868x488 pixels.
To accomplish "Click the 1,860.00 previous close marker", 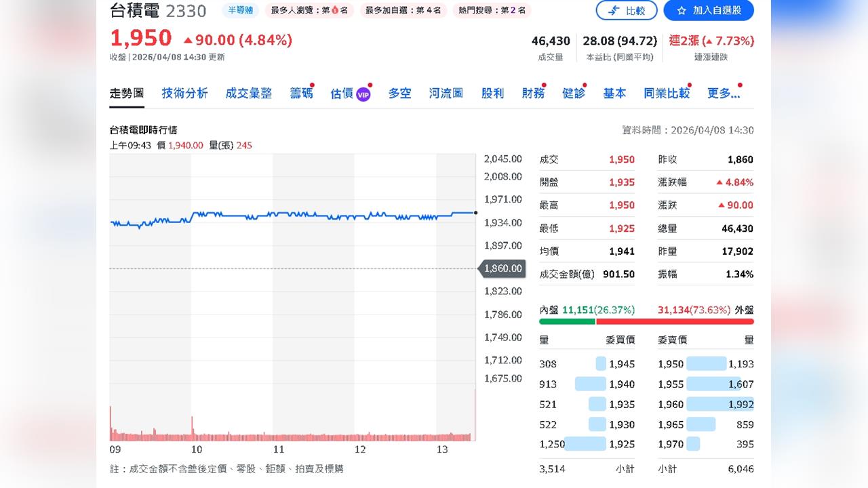I will 502,268.
